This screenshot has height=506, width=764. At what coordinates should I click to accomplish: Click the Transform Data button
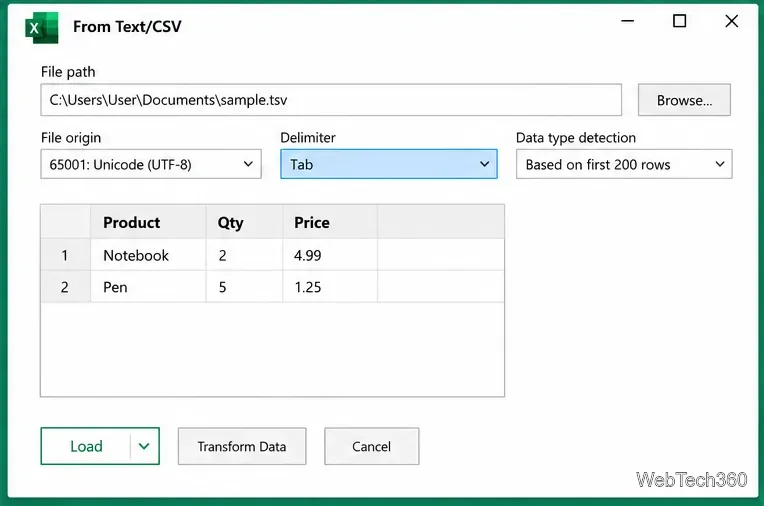pos(242,446)
